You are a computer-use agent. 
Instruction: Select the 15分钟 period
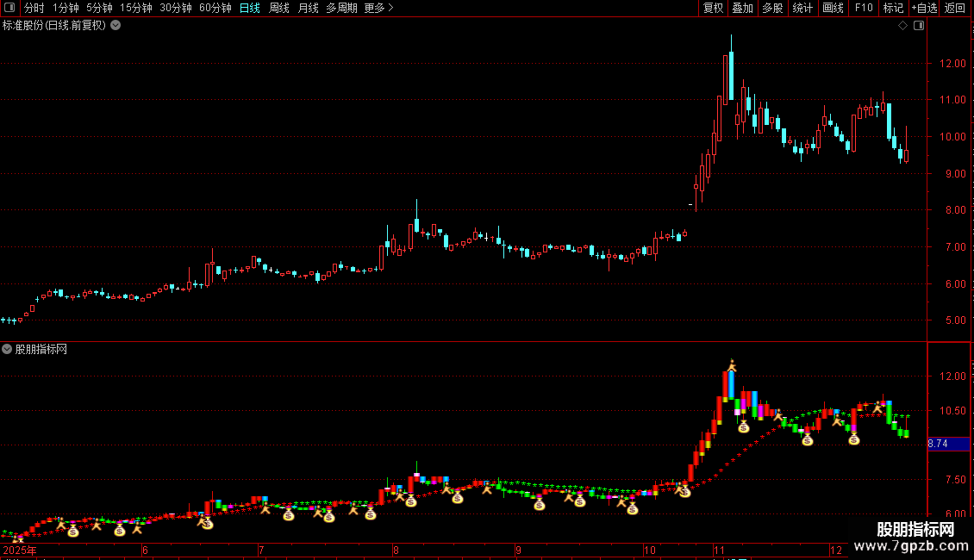[136, 8]
